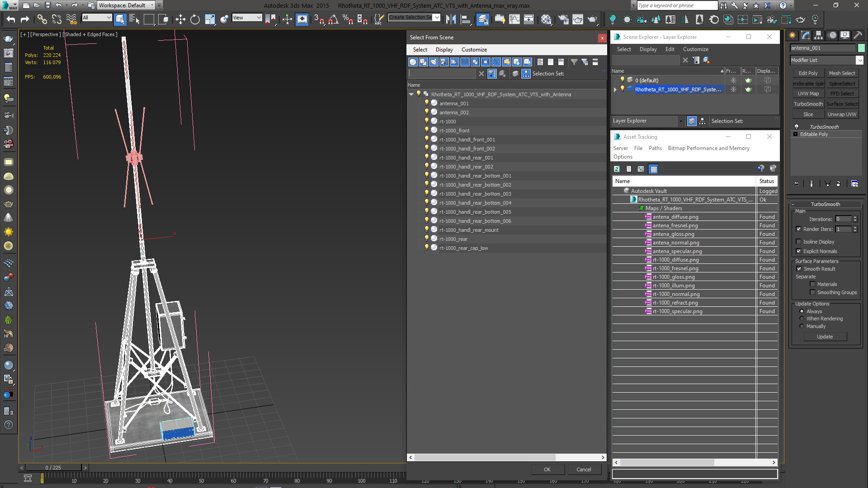Toggle Smooth Result checkbox
The image size is (868, 488).
(x=799, y=269)
